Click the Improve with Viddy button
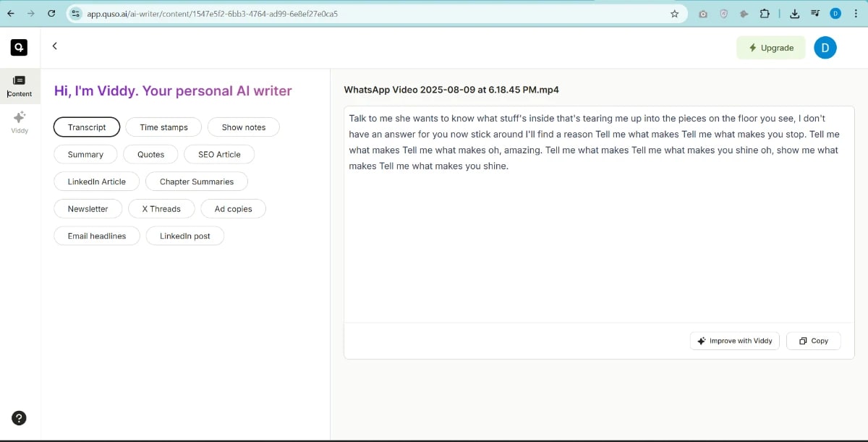This screenshot has height=442, width=868. [734, 341]
